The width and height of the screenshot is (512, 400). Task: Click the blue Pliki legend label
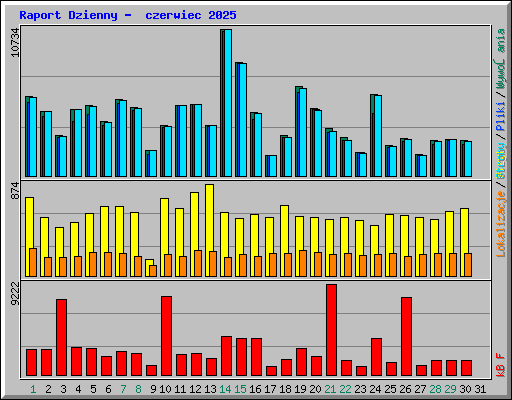(501, 117)
